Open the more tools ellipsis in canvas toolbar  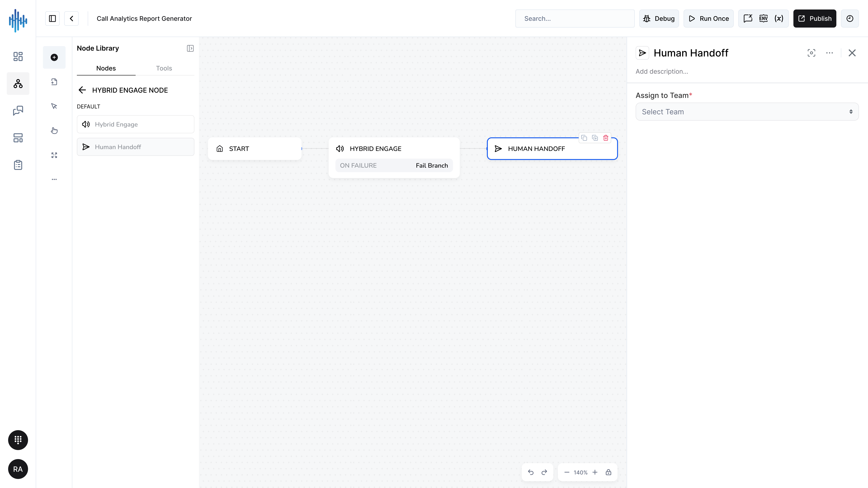point(54,180)
